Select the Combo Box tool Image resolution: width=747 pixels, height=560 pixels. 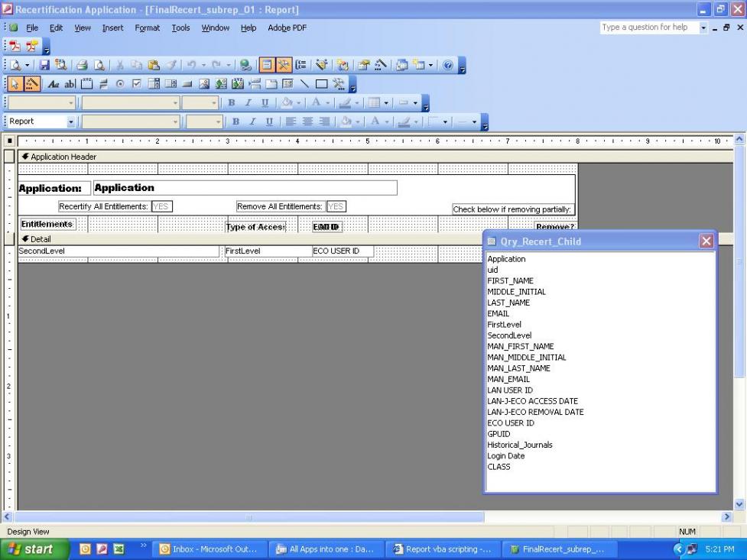coord(154,84)
